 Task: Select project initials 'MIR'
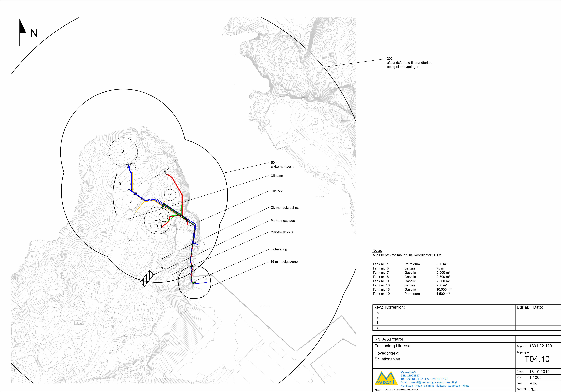point(533,383)
